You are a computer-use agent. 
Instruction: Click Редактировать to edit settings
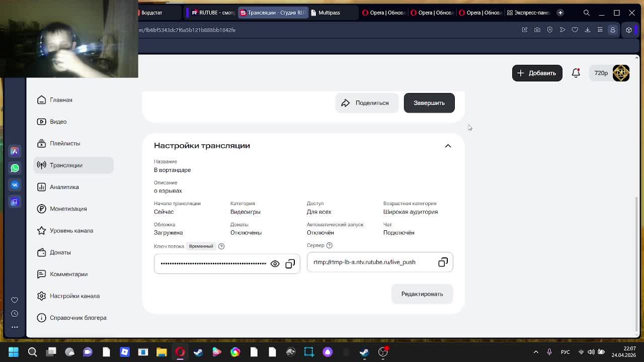[422, 294]
